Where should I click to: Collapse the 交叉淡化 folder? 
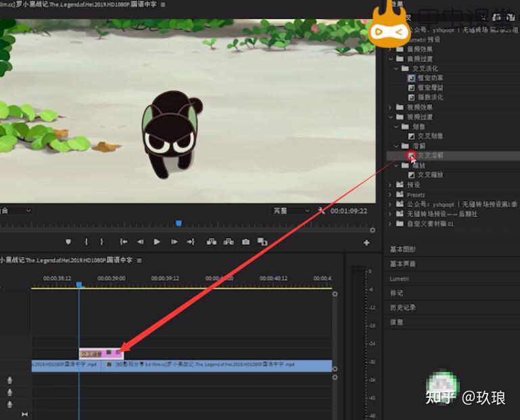click(396, 68)
